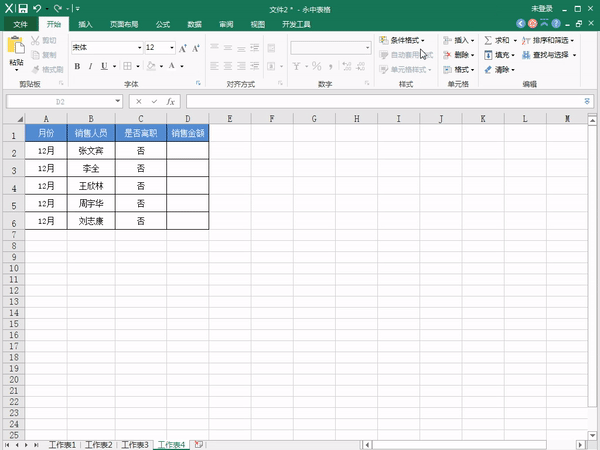Click the comma style icon
The image size is (600, 450).
tap(331, 66)
